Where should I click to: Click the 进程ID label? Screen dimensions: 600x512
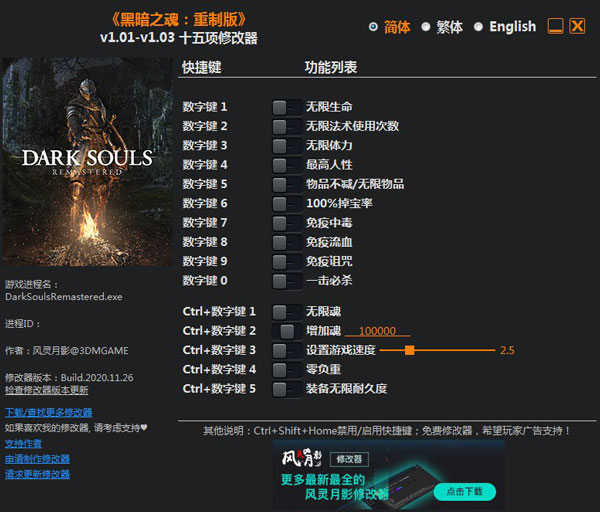23,324
